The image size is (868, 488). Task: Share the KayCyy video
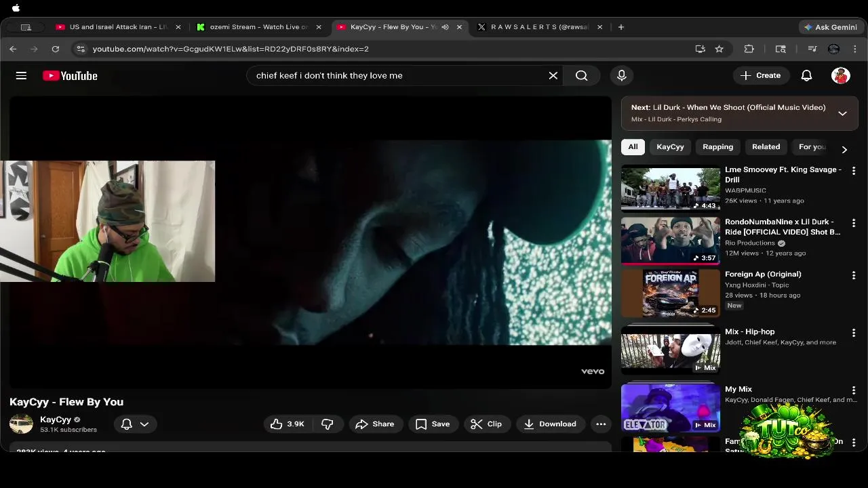tap(375, 424)
